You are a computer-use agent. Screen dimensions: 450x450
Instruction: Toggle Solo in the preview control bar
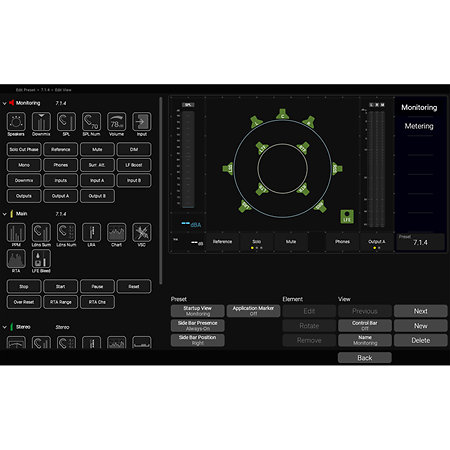(257, 242)
